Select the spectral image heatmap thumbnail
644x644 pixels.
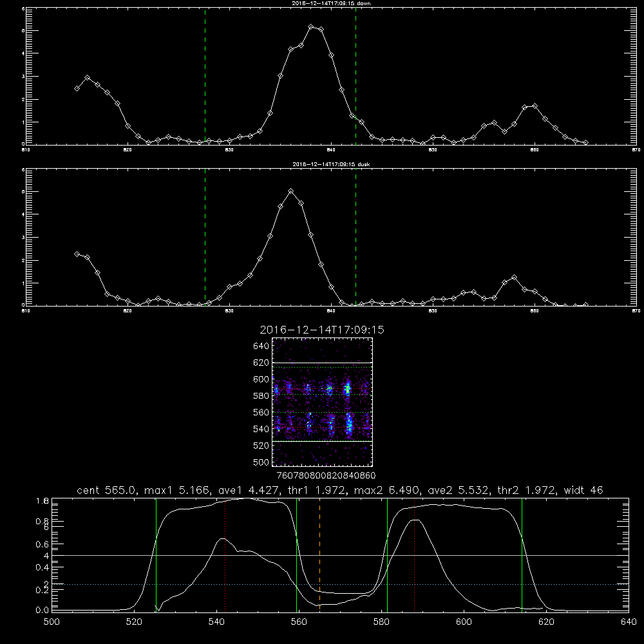point(322,402)
